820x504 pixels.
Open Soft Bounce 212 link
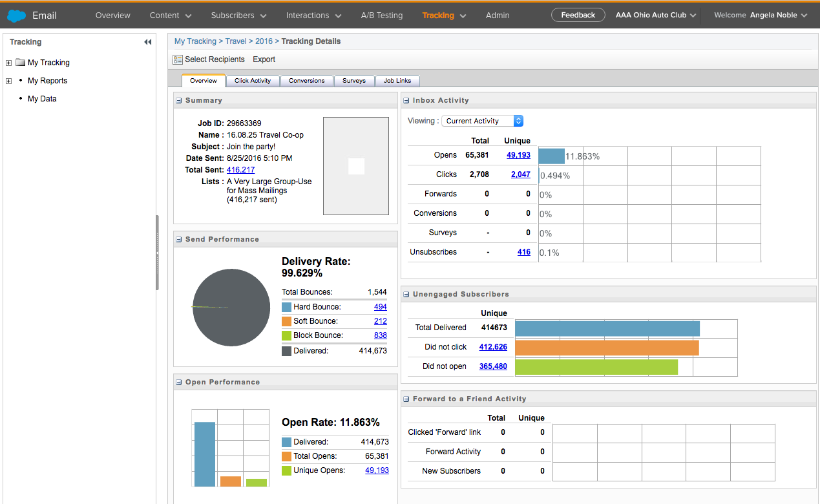coord(380,321)
